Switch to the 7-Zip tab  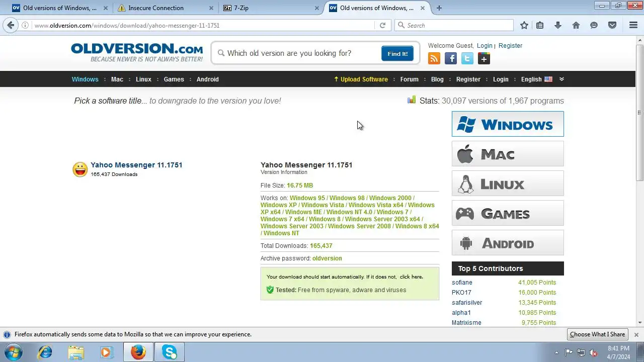(270, 8)
